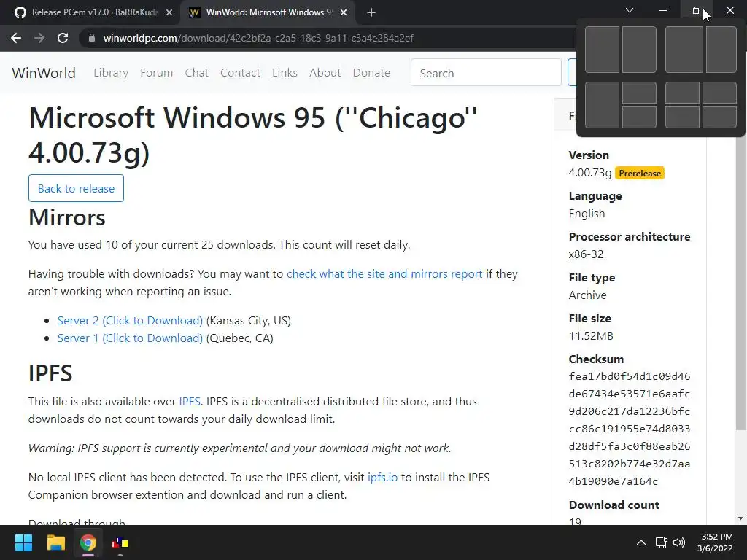Click the Mirrors heading
The height and width of the screenshot is (560, 747).
point(66,217)
